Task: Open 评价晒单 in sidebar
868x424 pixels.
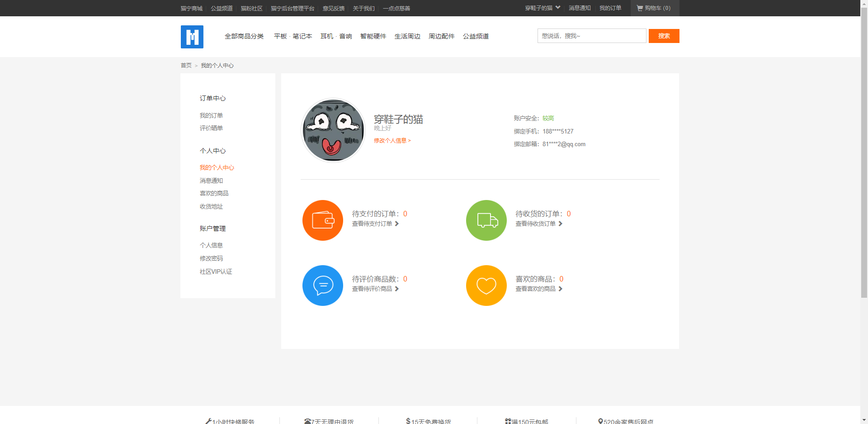Action: pyautogui.click(x=211, y=129)
